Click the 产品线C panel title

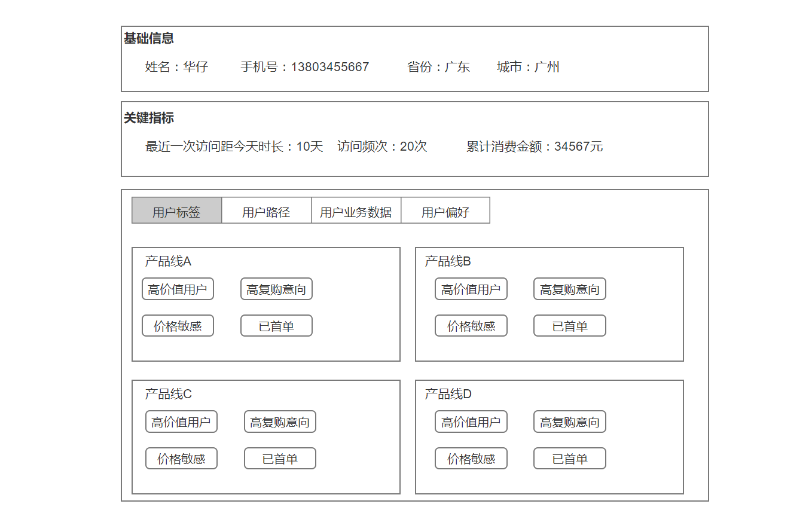coord(168,394)
